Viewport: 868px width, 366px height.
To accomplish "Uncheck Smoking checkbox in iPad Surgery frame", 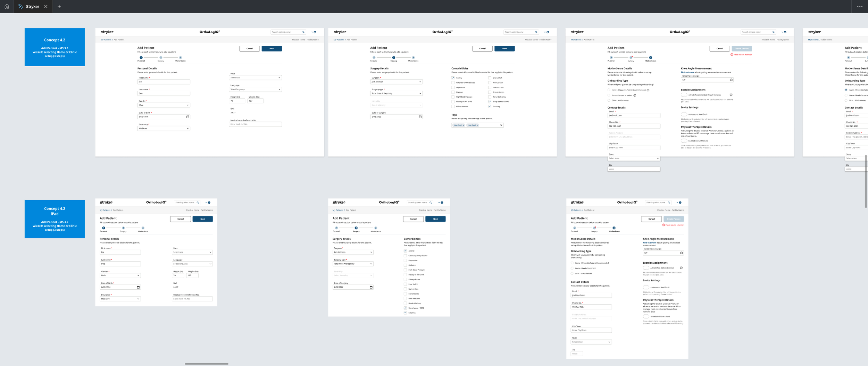I will click(405, 313).
